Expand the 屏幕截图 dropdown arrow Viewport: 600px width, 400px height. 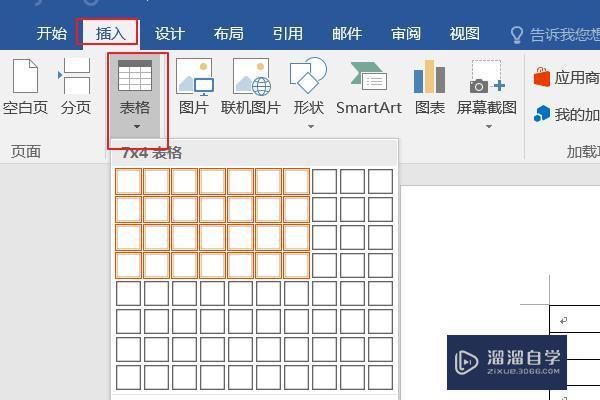pyautogui.click(x=489, y=126)
